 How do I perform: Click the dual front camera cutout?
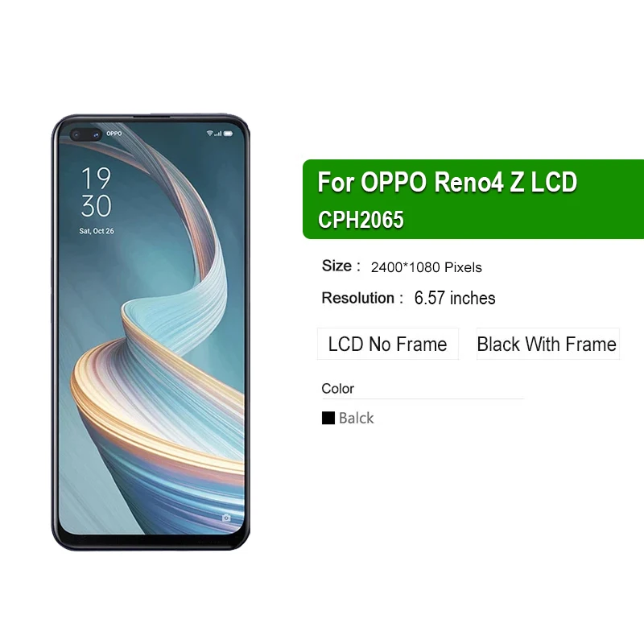(85, 134)
